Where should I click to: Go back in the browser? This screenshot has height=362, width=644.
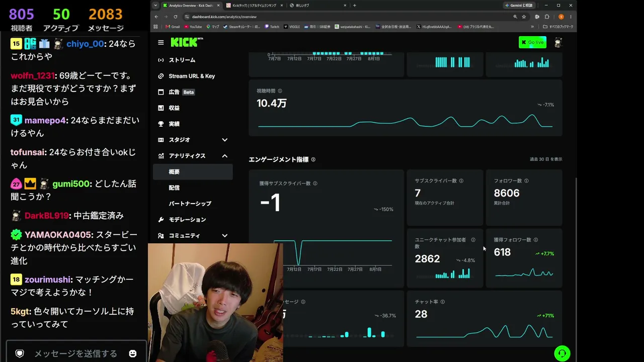click(x=156, y=17)
